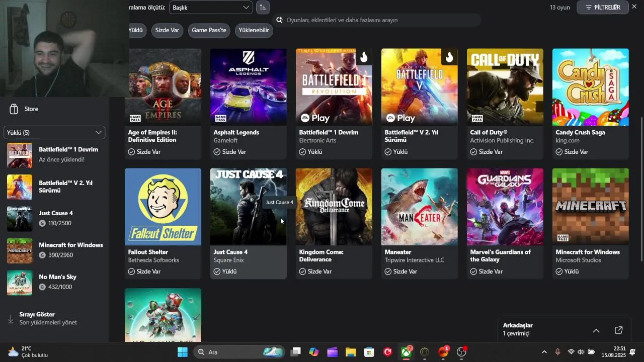The height and width of the screenshot is (362, 644).
Task: Open the Store bag icon in sidebar
Action: tap(14, 109)
